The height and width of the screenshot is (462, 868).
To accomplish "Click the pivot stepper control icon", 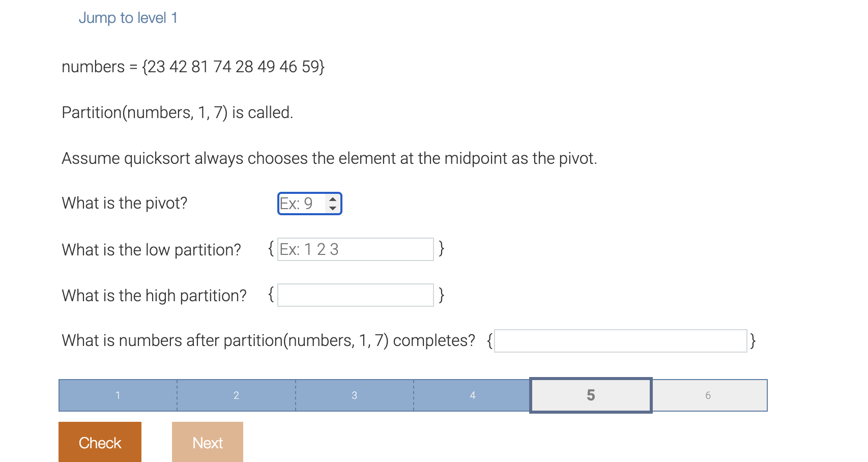I will [x=333, y=203].
